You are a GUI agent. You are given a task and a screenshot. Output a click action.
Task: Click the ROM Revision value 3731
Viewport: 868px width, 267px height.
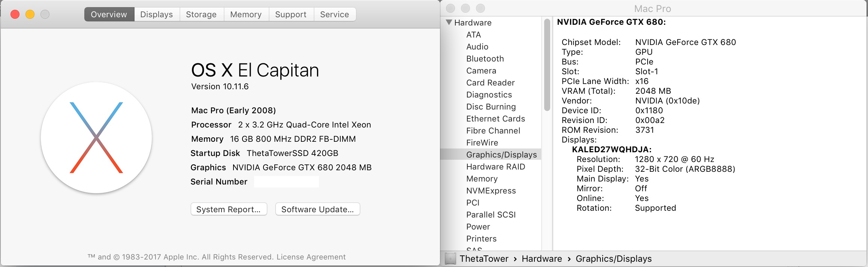tap(645, 130)
